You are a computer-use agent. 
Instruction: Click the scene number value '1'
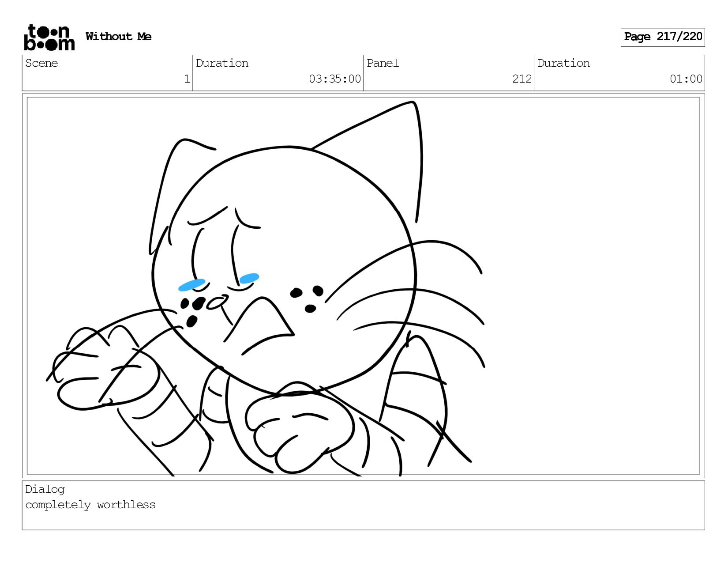pos(187,79)
